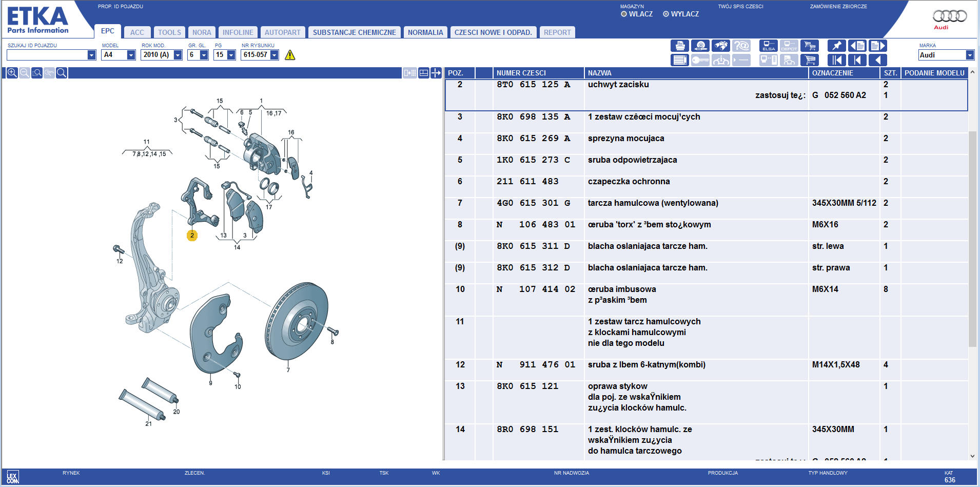Open the TOOLS tab
Screen dimensions: 980x487
[169, 32]
